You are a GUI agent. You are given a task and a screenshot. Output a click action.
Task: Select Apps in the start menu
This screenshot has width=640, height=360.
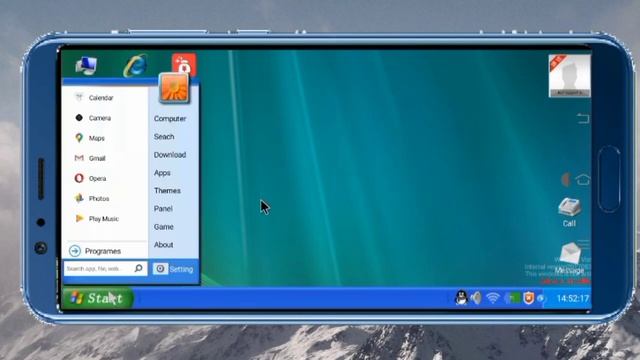162,173
